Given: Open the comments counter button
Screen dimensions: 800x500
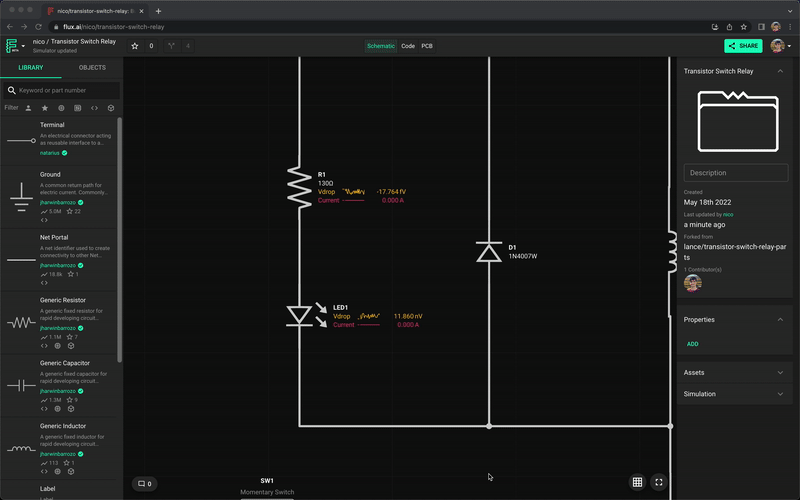Looking at the screenshot, I should click(144, 484).
